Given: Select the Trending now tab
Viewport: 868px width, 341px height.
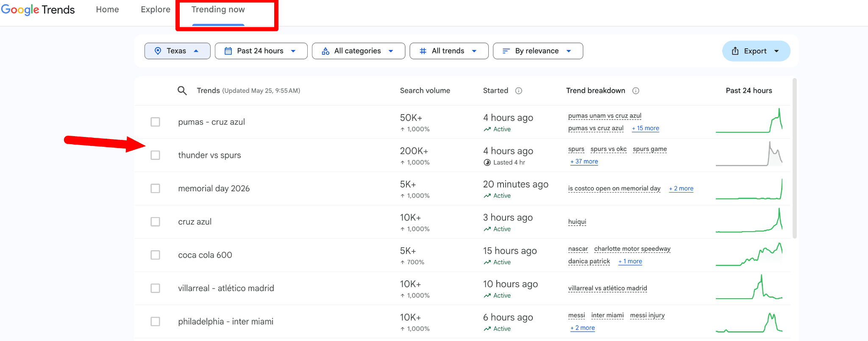Looking at the screenshot, I should click(x=218, y=9).
